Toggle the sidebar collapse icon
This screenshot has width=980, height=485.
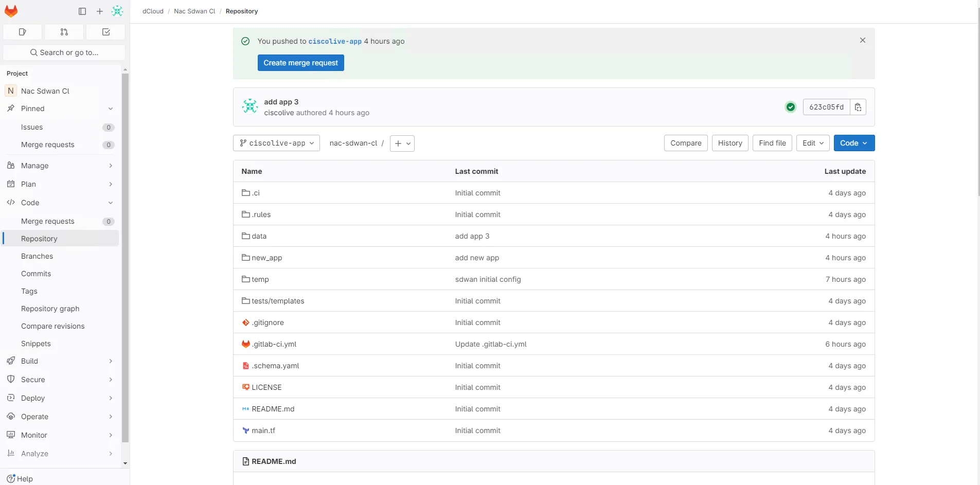tap(82, 11)
